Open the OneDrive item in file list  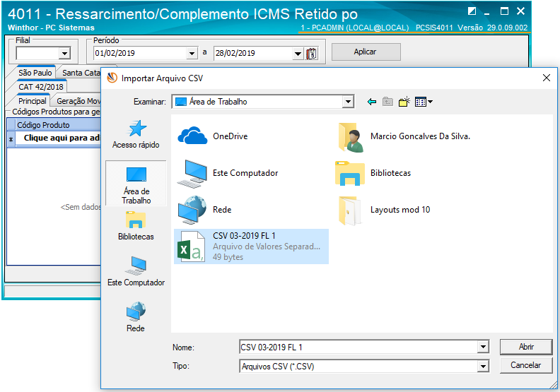coord(213,136)
